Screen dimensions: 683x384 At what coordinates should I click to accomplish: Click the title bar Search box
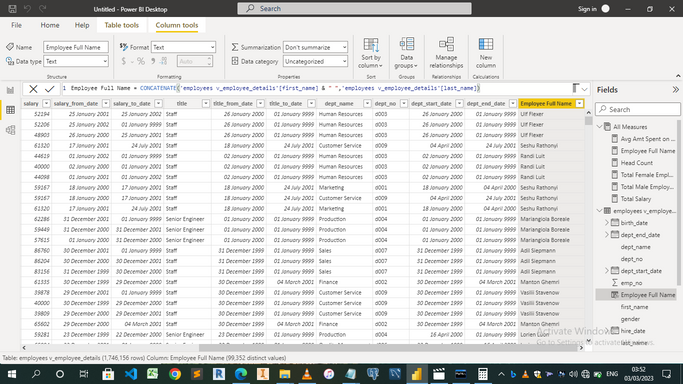[354, 8]
